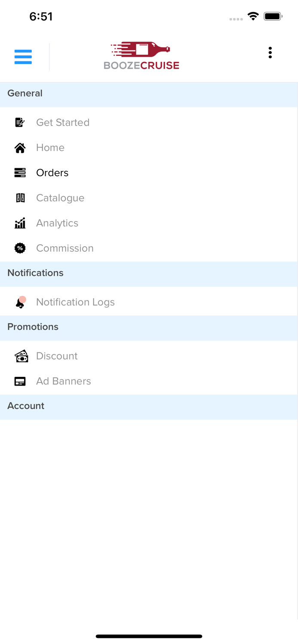
Task: Tap the Notification Logs bell icon
Action: pos(20,303)
